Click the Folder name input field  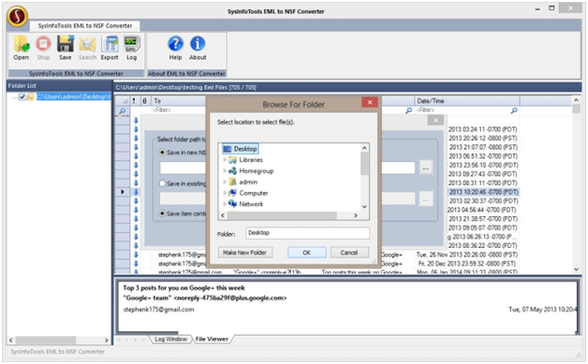(307, 233)
